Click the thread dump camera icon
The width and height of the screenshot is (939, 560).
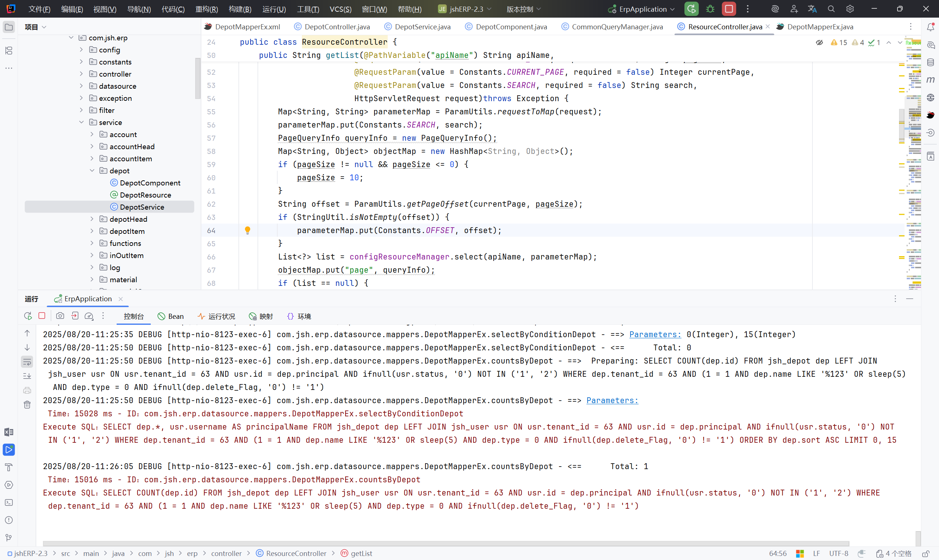click(x=60, y=316)
